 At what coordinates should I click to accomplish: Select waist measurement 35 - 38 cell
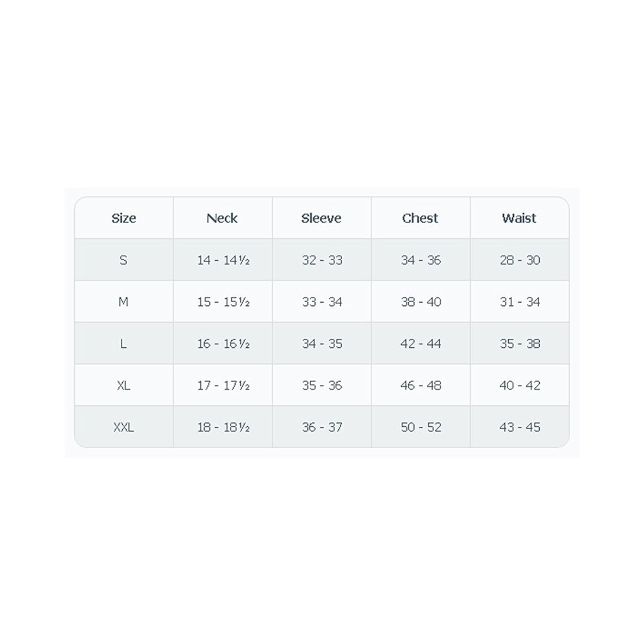coord(520,343)
